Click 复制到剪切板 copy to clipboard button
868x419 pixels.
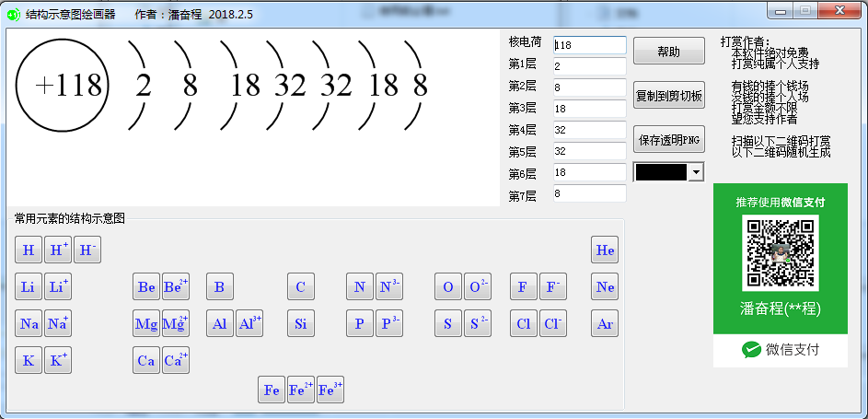tap(669, 95)
